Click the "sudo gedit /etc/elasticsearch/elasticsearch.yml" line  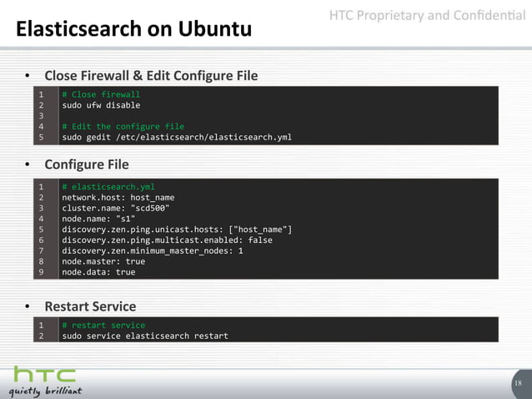[x=177, y=137]
